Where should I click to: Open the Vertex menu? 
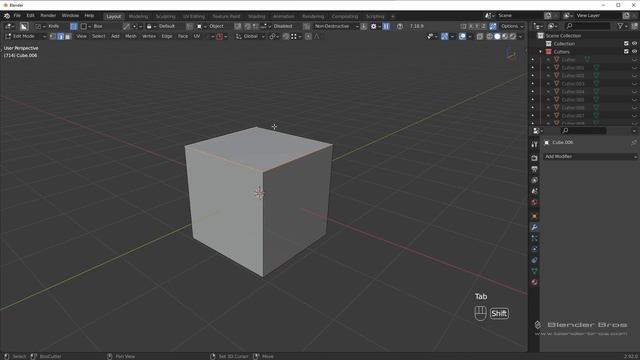[149, 36]
